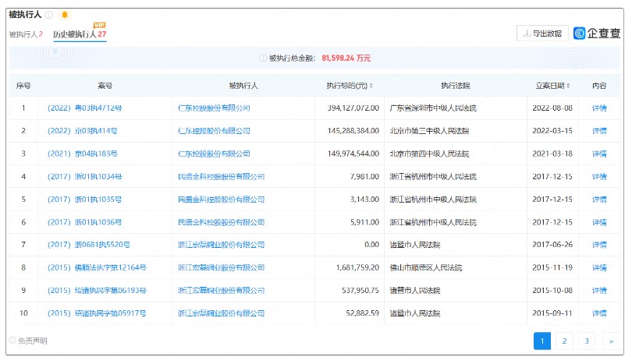Open case (2021)京04执183号
This screenshot has width=632, height=364.
pos(82,154)
